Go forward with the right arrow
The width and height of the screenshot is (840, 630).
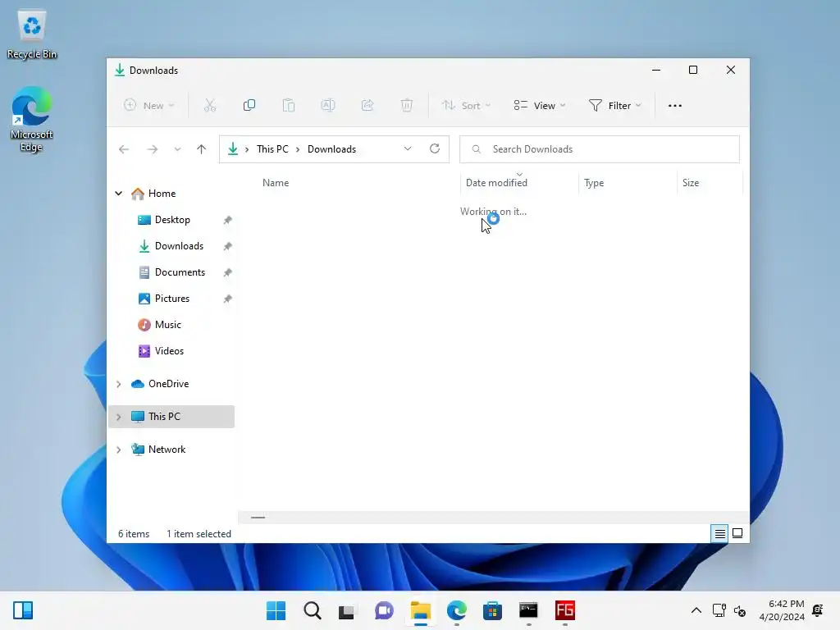[x=152, y=149]
